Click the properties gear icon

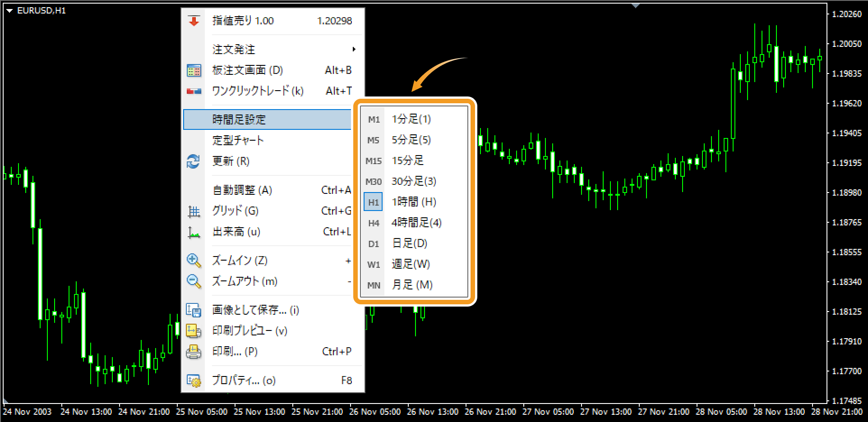click(194, 381)
